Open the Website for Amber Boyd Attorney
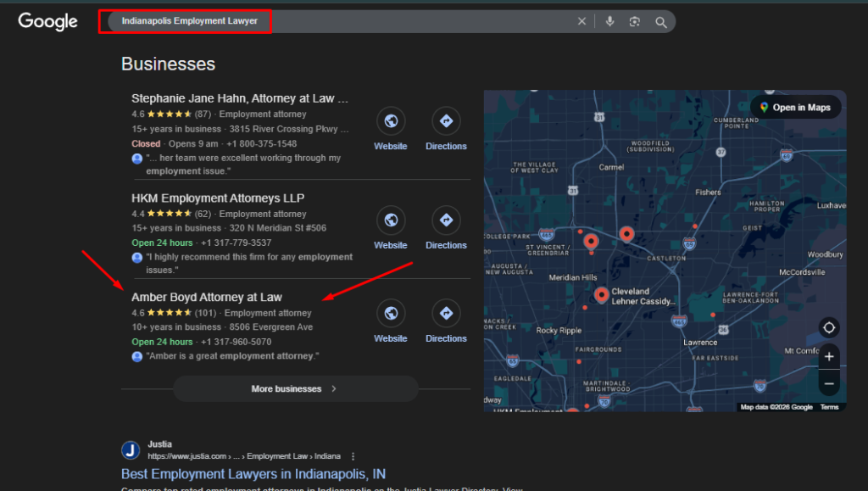This screenshot has height=491, width=868. click(x=390, y=314)
